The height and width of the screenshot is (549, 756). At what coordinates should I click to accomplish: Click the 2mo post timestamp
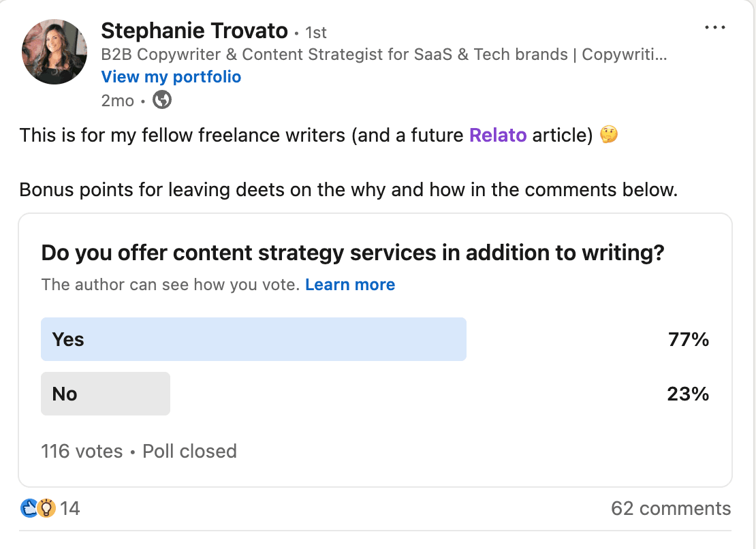[117, 101]
